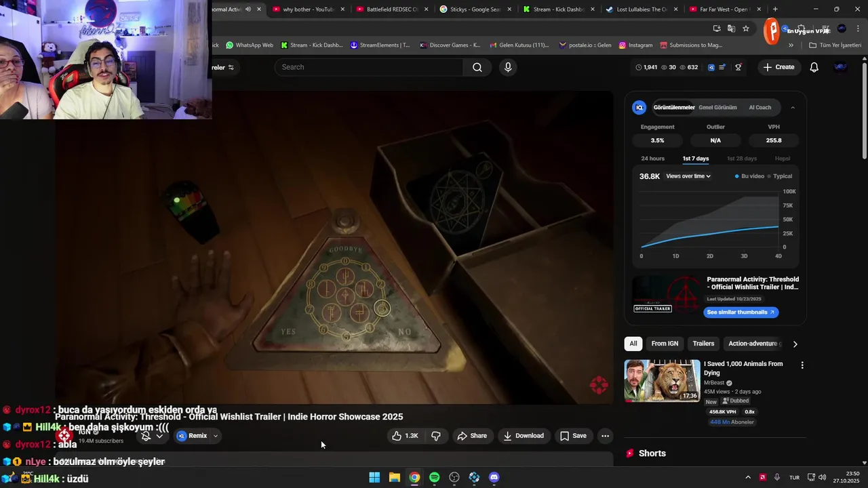Toggle the Typical series in chart legend
The width and height of the screenshot is (868, 488).
[x=780, y=176]
